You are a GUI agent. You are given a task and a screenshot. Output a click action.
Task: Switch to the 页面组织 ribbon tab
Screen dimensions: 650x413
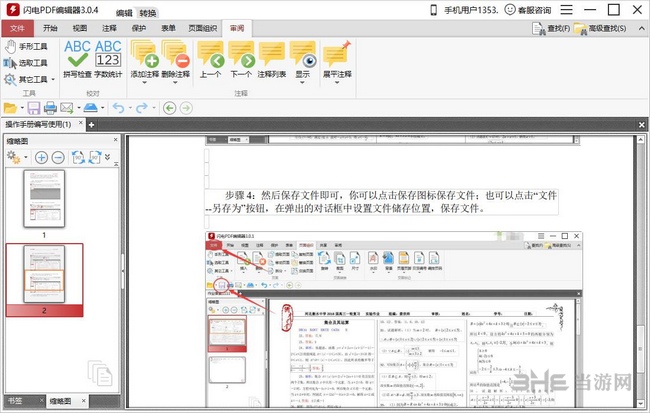tap(203, 28)
